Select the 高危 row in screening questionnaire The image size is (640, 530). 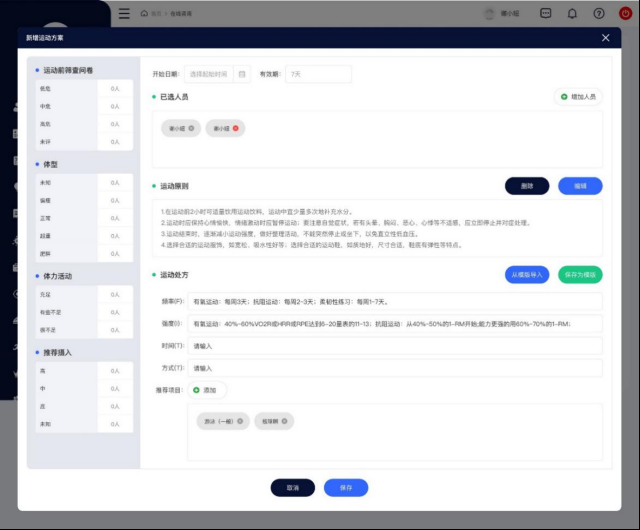(x=84, y=124)
